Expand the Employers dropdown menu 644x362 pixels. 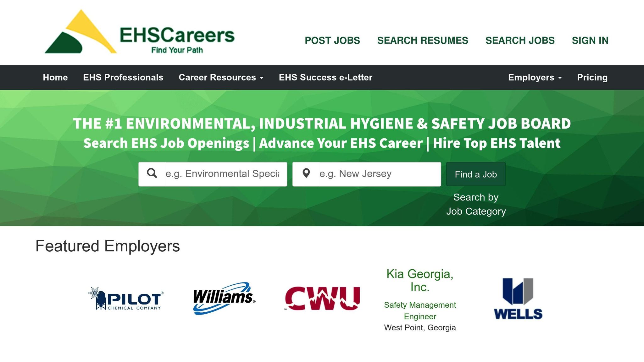click(535, 78)
